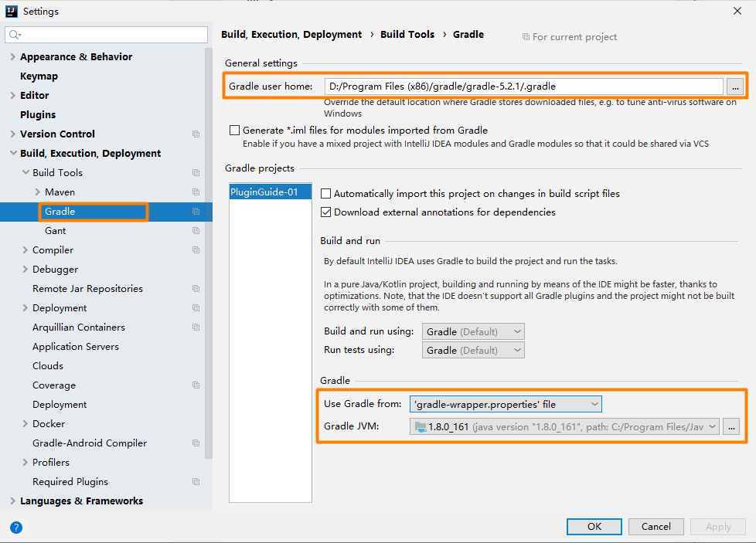
Task: Open Application Servers settings
Action: coord(76,346)
